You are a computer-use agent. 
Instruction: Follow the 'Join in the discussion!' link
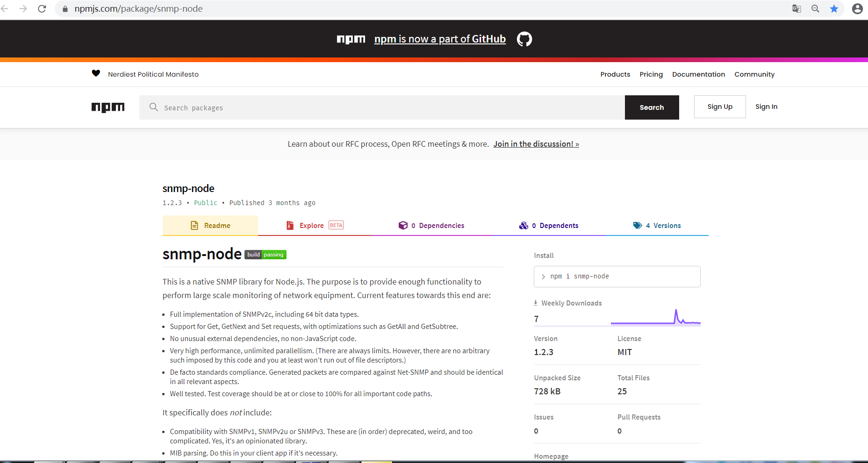[x=536, y=144]
